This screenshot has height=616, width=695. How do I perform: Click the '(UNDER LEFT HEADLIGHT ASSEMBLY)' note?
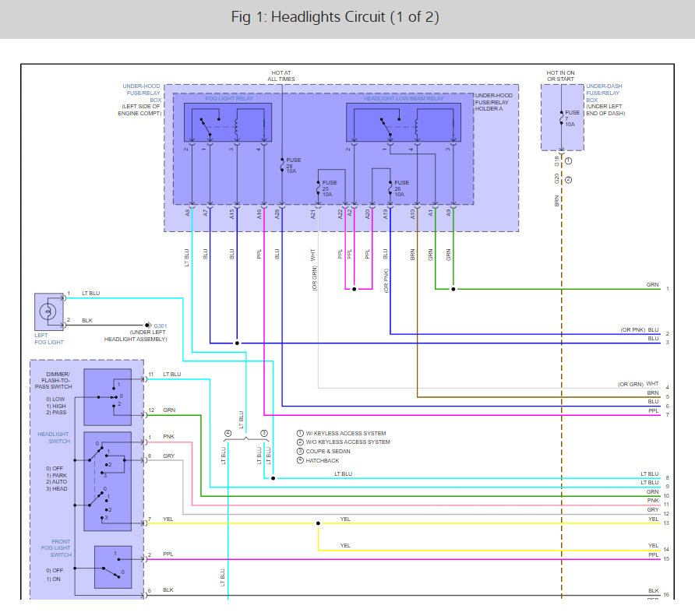[x=136, y=336]
